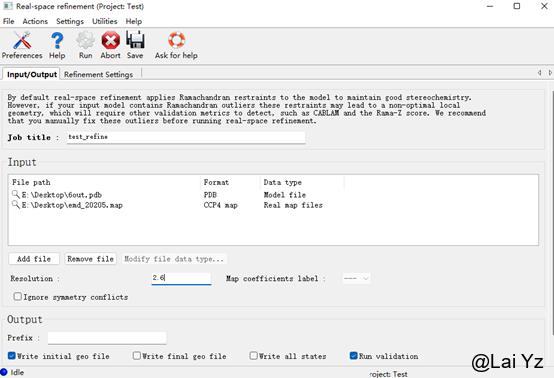554x378 pixels.
Task: Open Map coefficients label dropdown
Action: point(356,278)
